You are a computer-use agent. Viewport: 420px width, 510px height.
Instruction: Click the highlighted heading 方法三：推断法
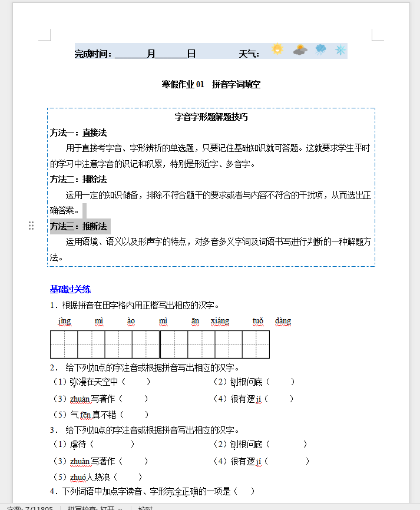[78, 226]
